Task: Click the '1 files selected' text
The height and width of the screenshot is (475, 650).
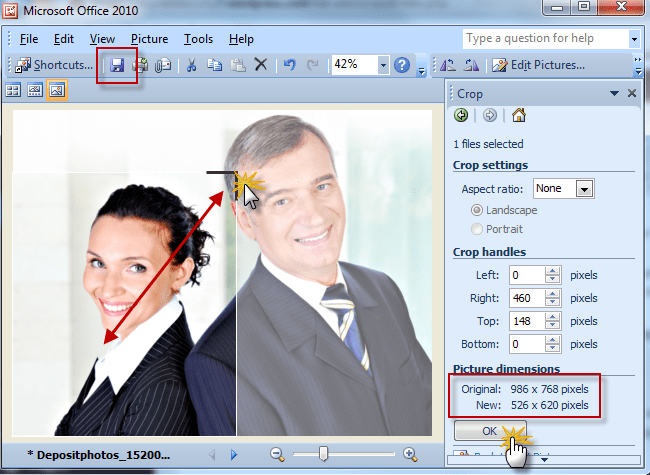Action: point(488,144)
